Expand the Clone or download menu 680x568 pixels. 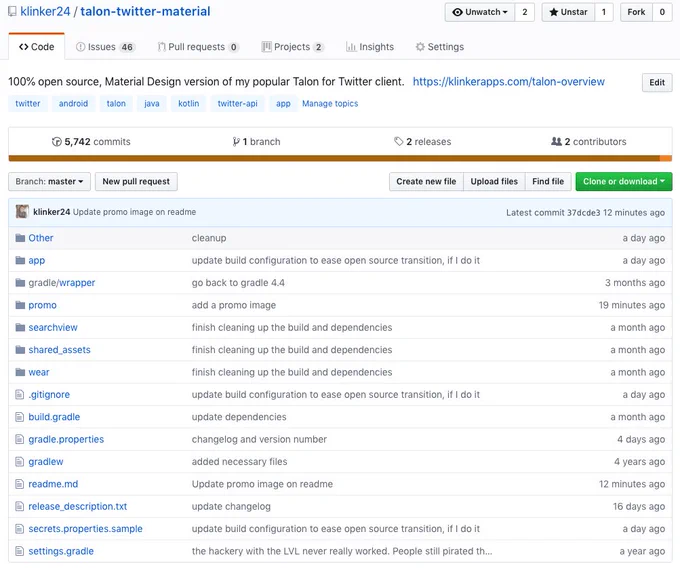pyautogui.click(x=624, y=181)
